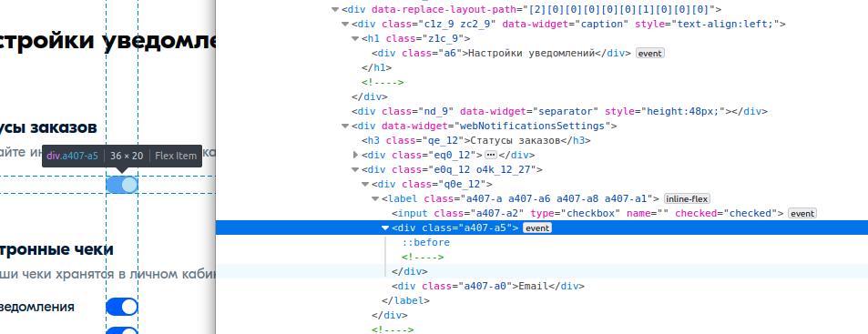Open event badge on checkbox input element

pyautogui.click(x=802, y=214)
